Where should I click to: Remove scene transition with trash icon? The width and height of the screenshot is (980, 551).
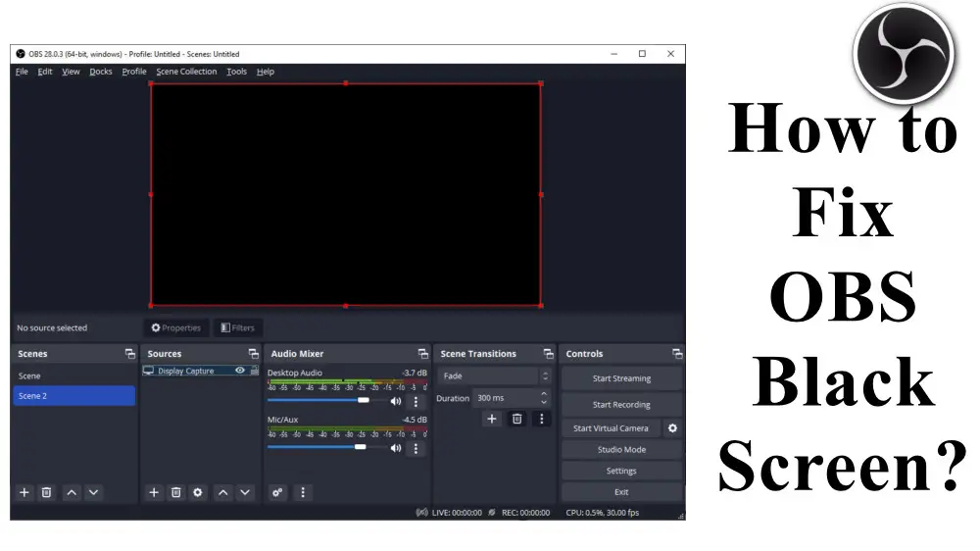(x=516, y=419)
